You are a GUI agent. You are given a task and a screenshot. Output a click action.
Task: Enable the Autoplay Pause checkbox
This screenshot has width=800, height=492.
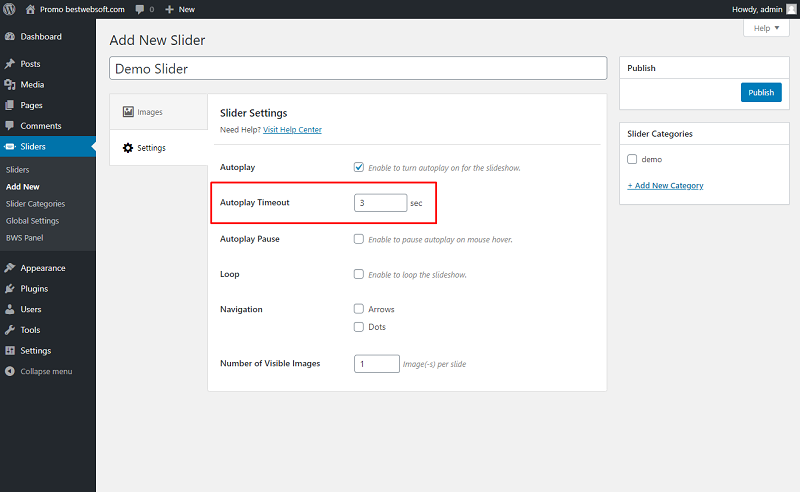pyautogui.click(x=359, y=239)
